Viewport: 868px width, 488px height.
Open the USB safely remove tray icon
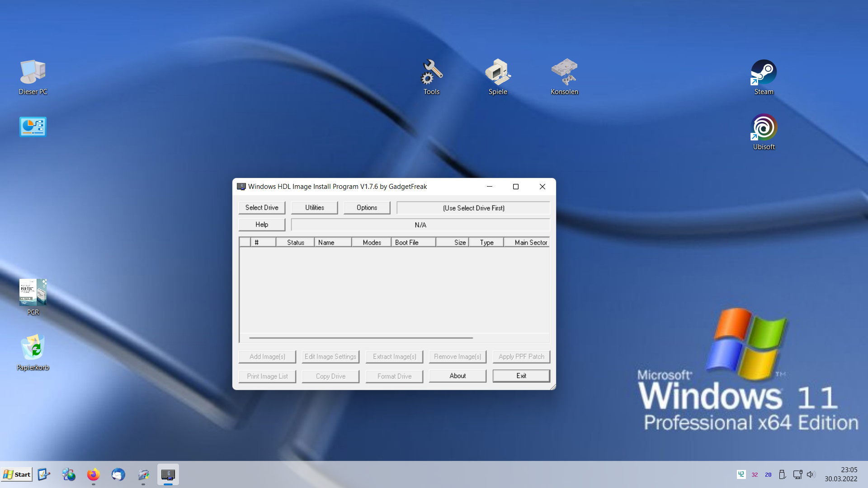[x=782, y=474]
